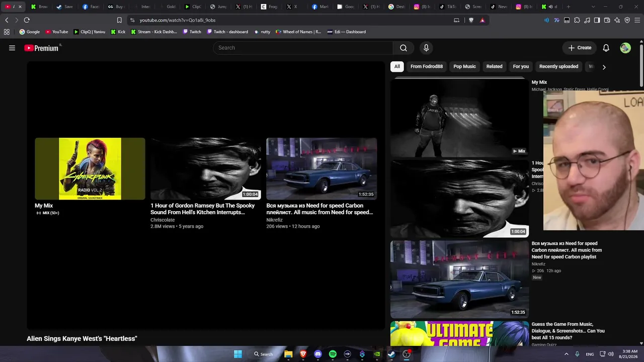
Task: Open Brave browser taskbar icon
Action: (x=303, y=354)
